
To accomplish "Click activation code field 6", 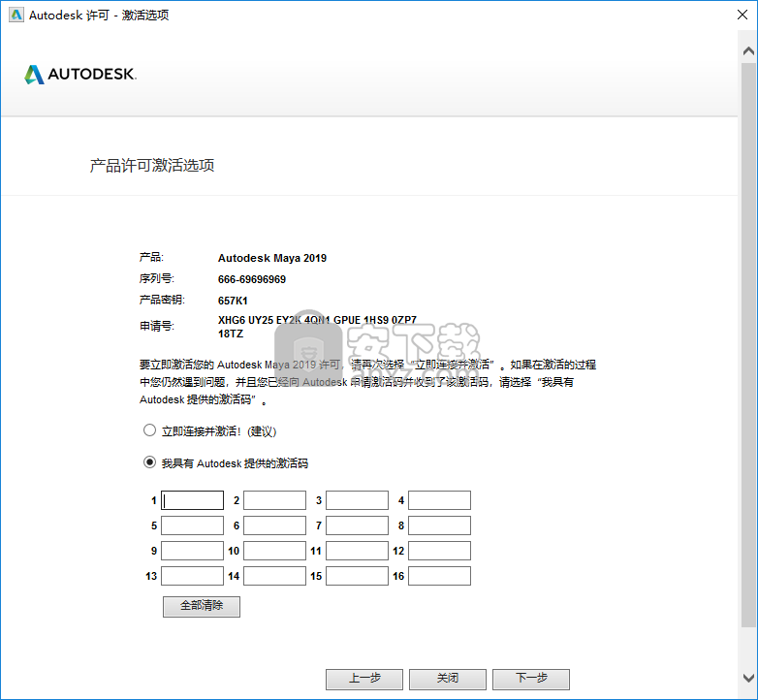I will point(274,525).
